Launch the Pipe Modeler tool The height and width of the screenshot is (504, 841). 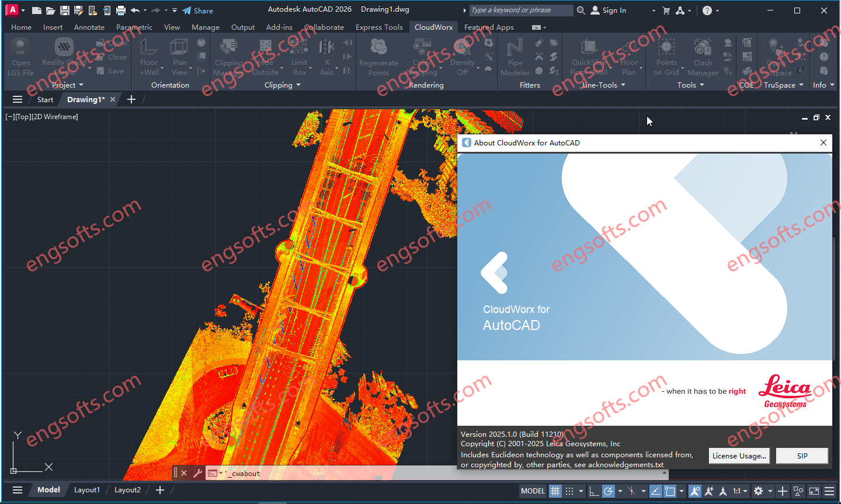pos(515,57)
